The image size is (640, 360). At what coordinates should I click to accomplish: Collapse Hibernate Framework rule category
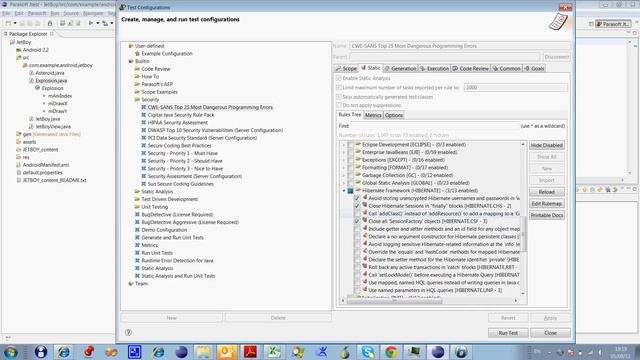pos(343,191)
